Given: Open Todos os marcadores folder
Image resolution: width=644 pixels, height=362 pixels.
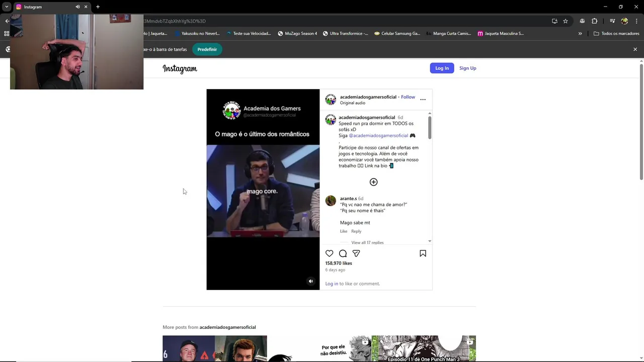Looking at the screenshot, I should (616, 34).
